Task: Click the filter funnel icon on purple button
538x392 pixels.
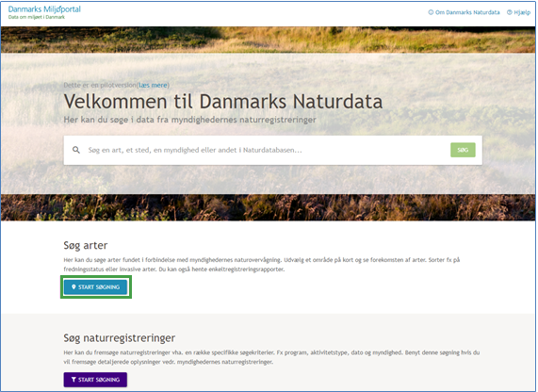Action: [73, 380]
